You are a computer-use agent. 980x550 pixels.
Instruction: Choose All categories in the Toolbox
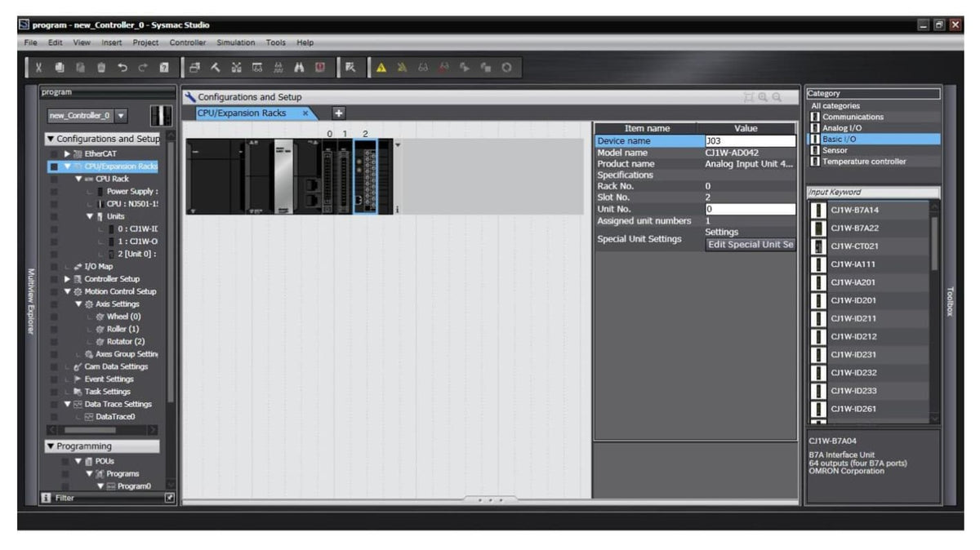click(x=835, y=106)
